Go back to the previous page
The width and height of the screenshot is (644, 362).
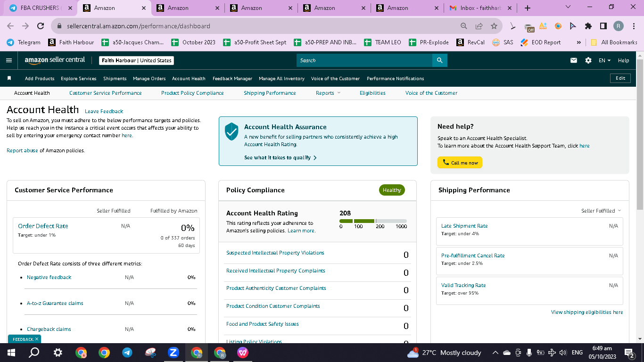coord(10,26)
